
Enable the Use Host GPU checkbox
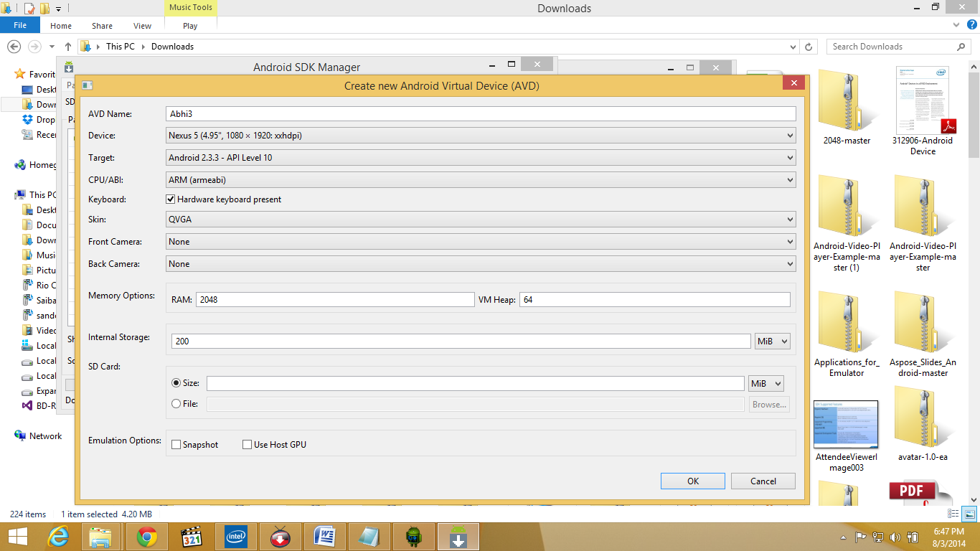[248, 445]
